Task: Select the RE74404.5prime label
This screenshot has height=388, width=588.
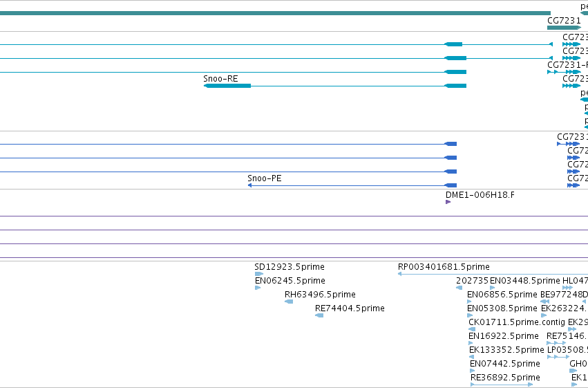Action: tap(350, 308)
